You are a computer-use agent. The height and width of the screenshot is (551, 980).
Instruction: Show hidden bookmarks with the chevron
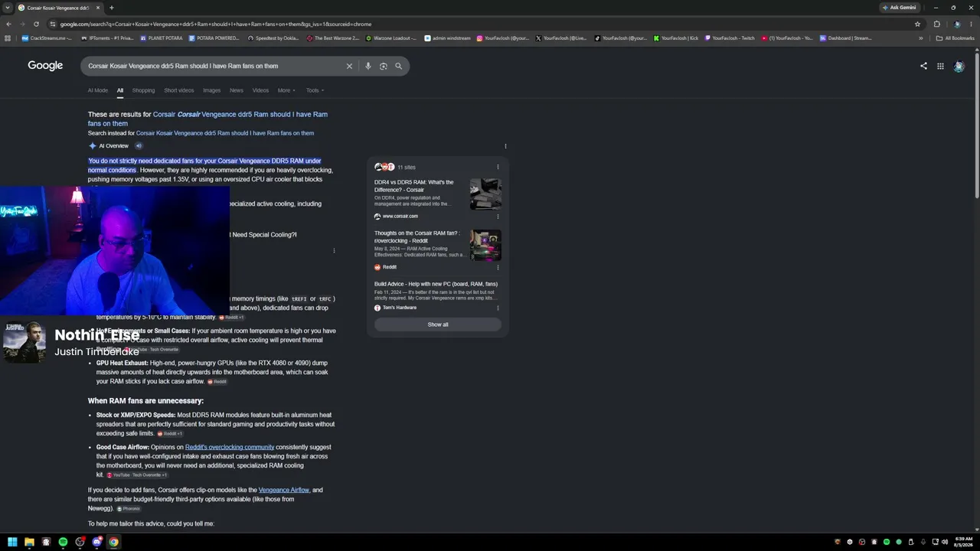click(x=921, y=37)
